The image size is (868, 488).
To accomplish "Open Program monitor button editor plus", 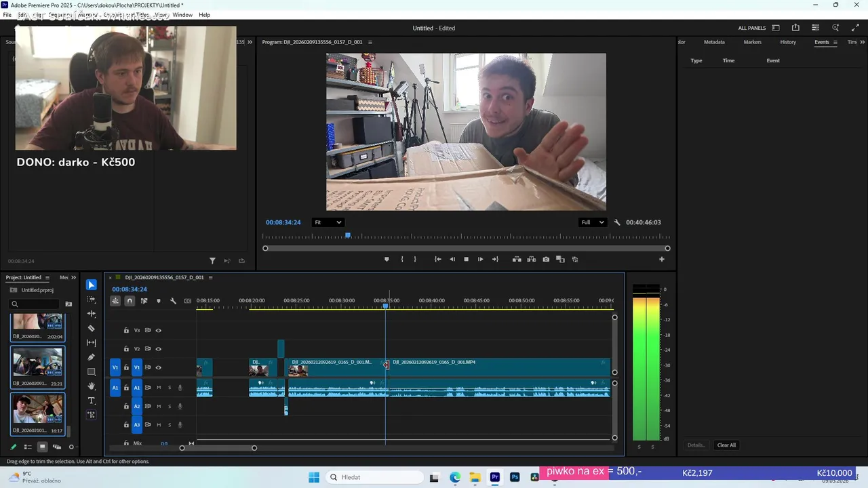I will point(662,259).
